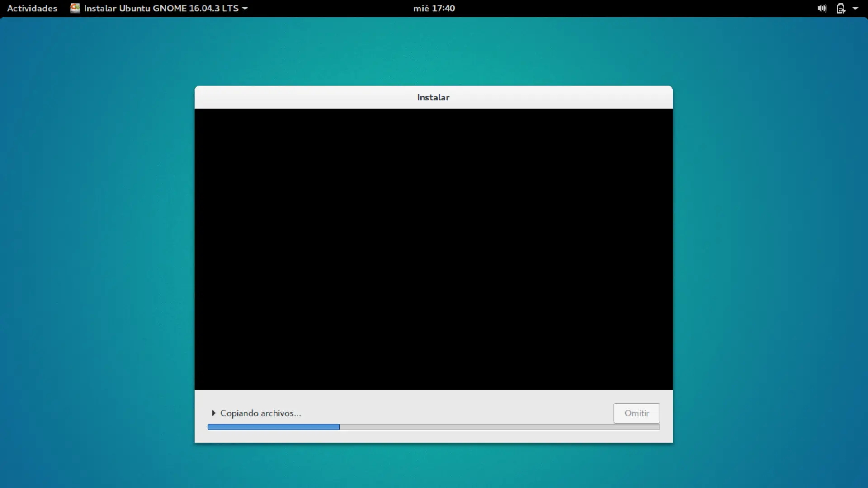Click Omitir to skip the current step
The width and height of the screenshot is (868, 488).
[x=636, y=413]
